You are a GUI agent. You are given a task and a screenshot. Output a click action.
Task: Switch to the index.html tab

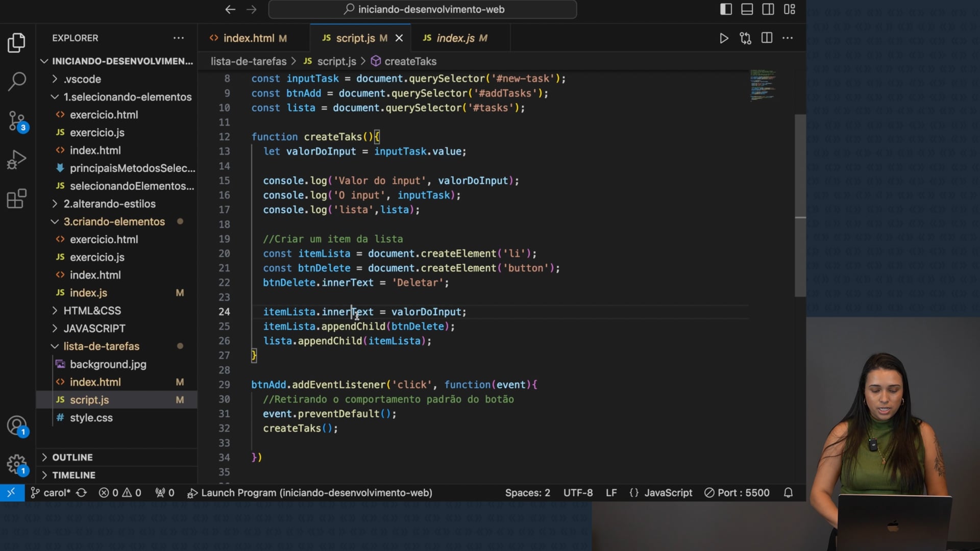click(249, 38)
